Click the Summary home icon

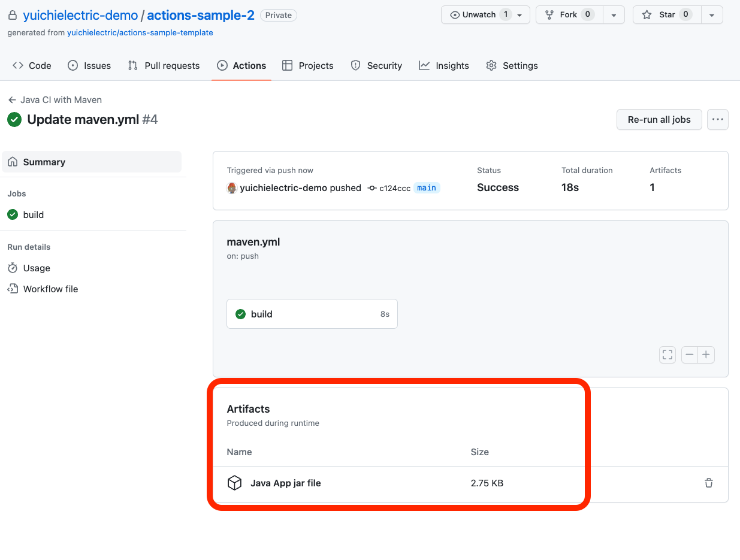coord(13,162)
